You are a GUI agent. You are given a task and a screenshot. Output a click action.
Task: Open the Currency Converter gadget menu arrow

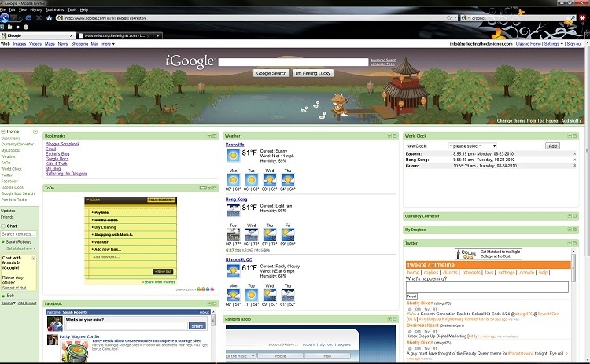coord(570,216)
